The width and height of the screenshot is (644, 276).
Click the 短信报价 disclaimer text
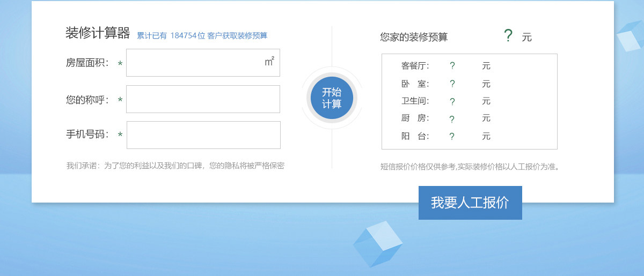point(471,167)
